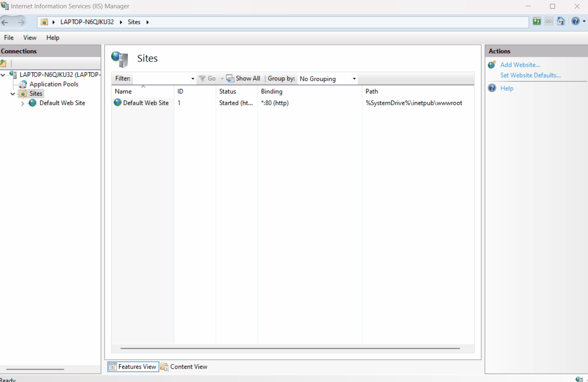This screenshot has width=588, height=382.
Task: Click the help question mark icon top-right
Action: pos(575,21)
